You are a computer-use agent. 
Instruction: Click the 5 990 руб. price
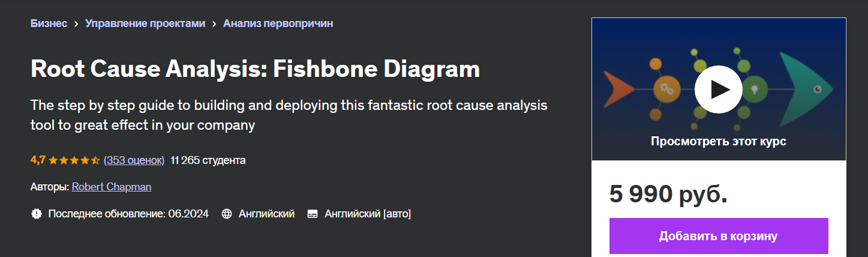[x=668, y=194]
